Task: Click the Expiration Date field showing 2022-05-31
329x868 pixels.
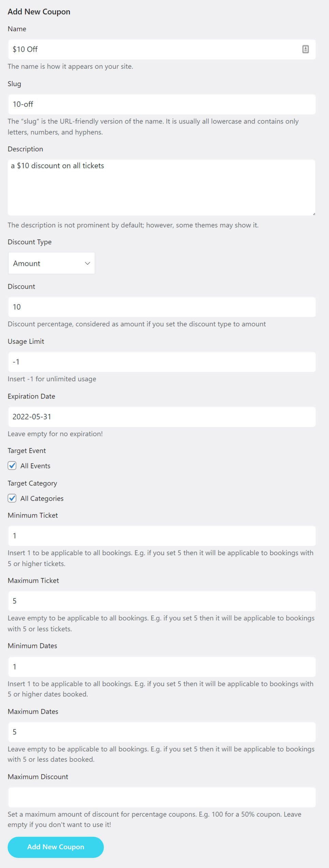Action: point(162,417)
